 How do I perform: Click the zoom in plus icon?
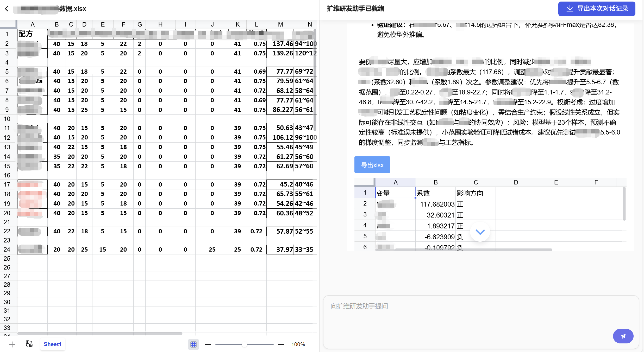pyautogui.click(x=281, y=344)
